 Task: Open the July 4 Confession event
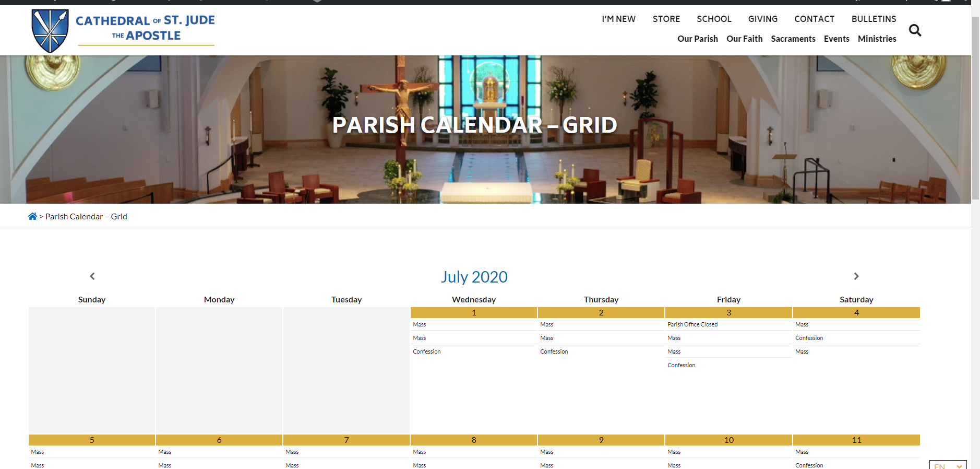tap(809, 338)
